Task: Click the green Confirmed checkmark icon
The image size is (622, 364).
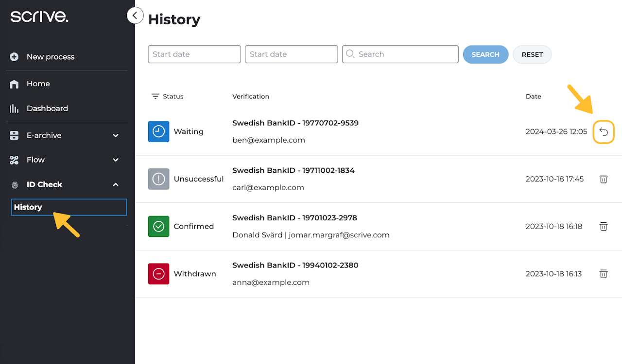Action: tap(158, 226)
